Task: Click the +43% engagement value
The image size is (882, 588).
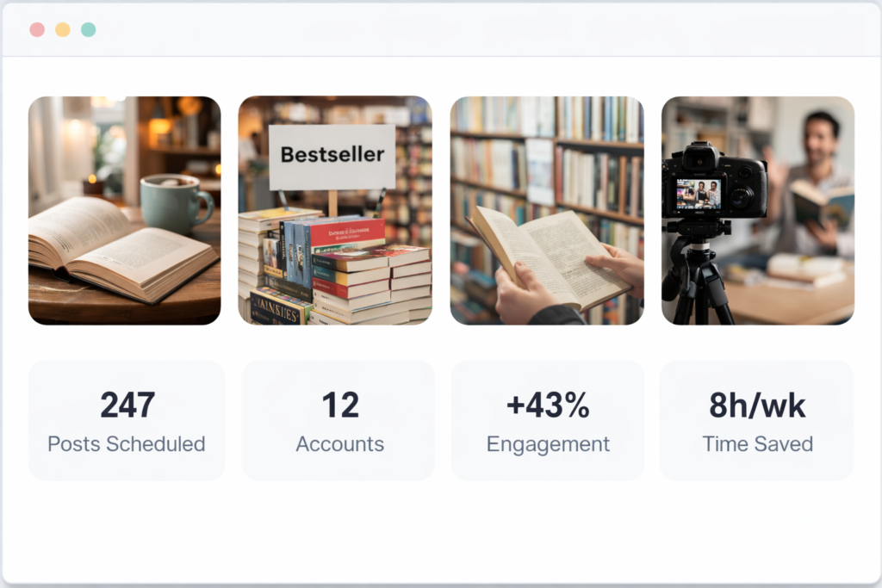Action: tap(548, 405)
